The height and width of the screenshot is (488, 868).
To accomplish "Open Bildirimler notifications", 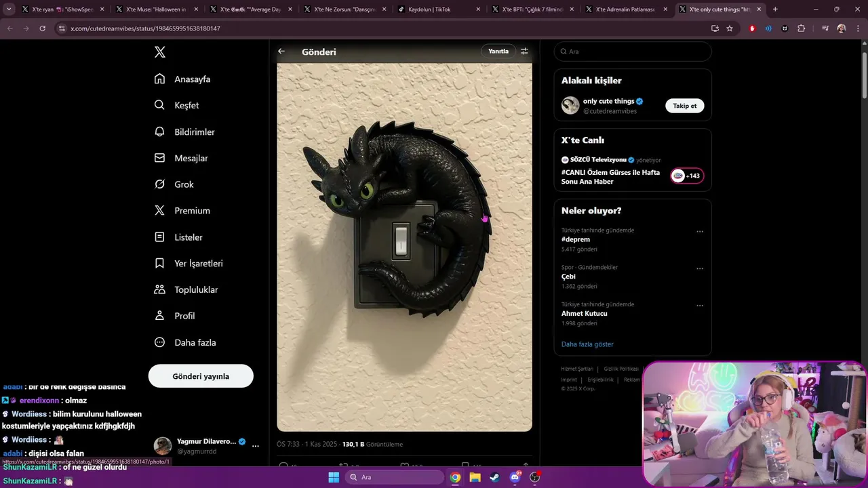I will point(184,131).
